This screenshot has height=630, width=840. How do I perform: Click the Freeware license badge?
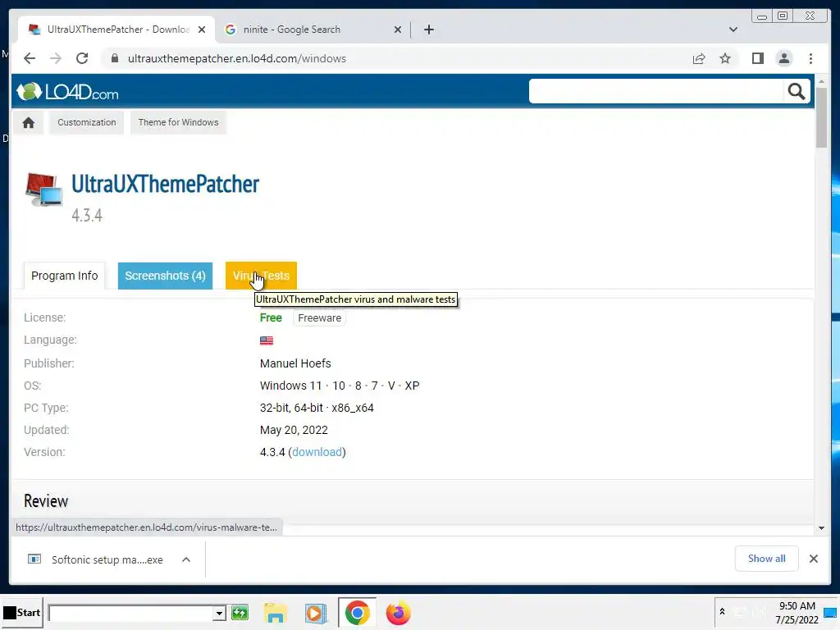coord(319,317)
